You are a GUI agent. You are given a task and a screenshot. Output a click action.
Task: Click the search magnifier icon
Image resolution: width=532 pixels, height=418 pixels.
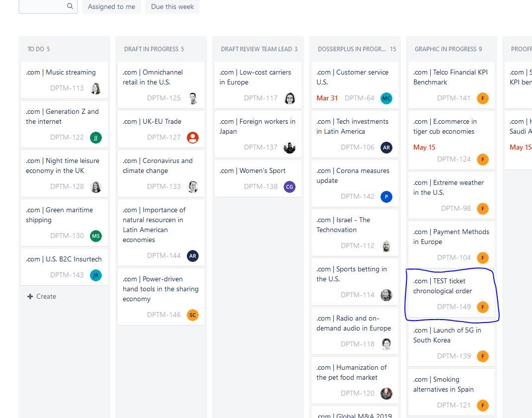[70, 6]
